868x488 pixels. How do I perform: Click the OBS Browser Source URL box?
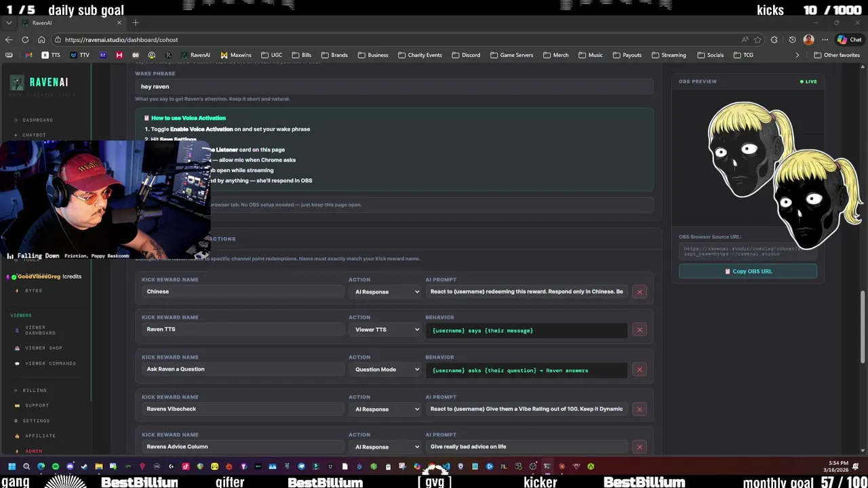[748, 251]
